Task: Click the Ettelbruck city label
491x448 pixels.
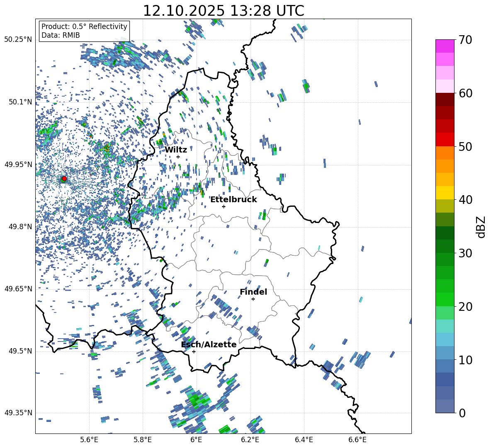Action: [233, 199]
